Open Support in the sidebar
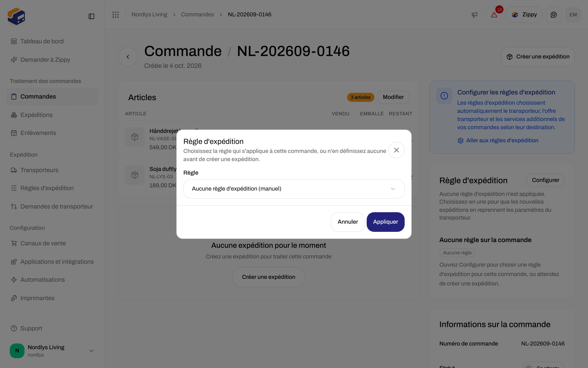Screen dimensions: 588x368 52,328
